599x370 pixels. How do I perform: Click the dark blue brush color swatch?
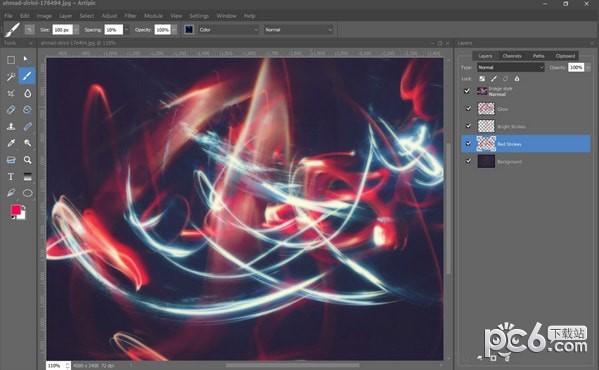click(x=189, y=29)
